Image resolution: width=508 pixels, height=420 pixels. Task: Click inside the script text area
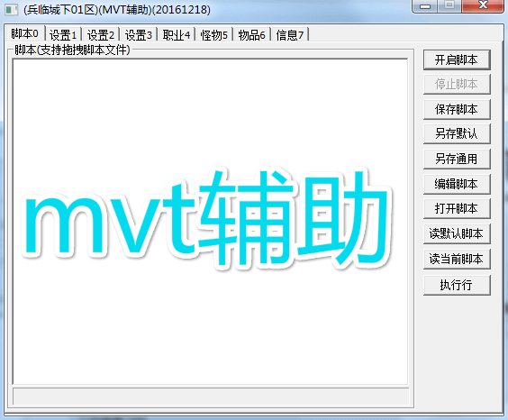pyautogui.click(x=210, y=222)
